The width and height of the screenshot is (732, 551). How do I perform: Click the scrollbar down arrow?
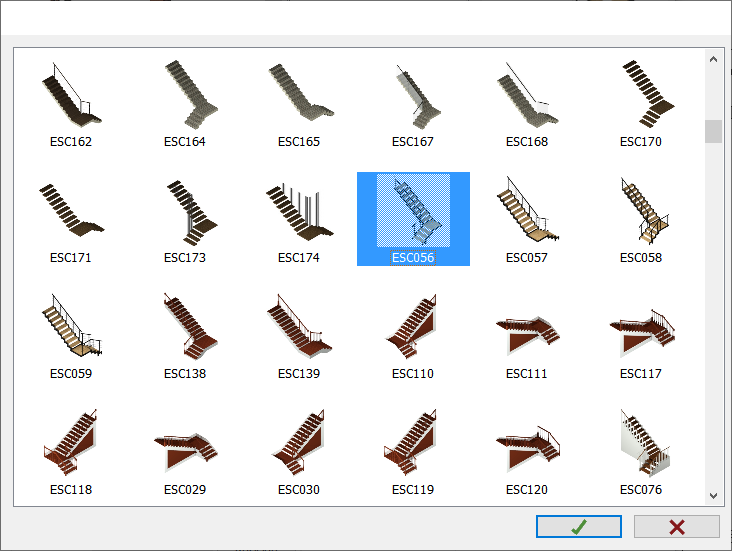point(713,496)
